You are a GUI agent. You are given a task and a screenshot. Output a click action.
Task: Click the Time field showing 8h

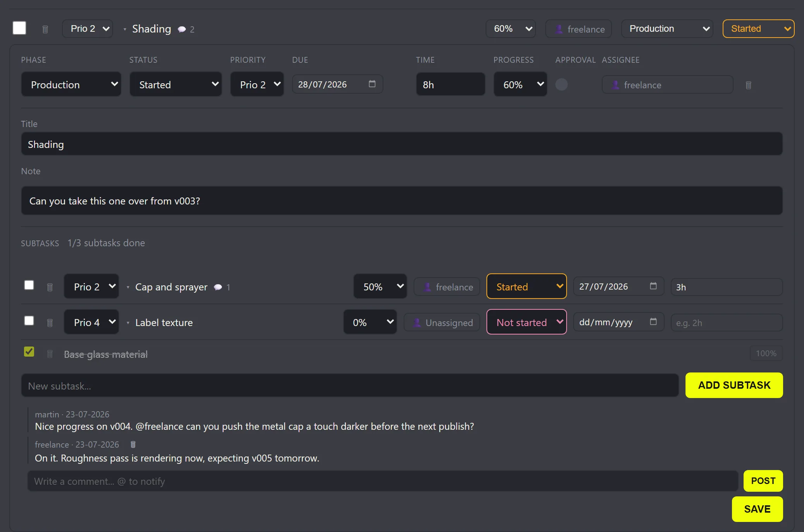[450, 84]
